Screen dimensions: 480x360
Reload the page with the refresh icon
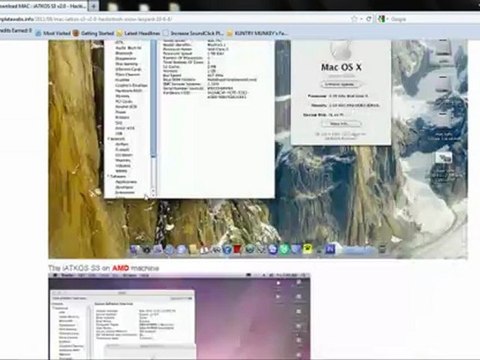[369, 19]
